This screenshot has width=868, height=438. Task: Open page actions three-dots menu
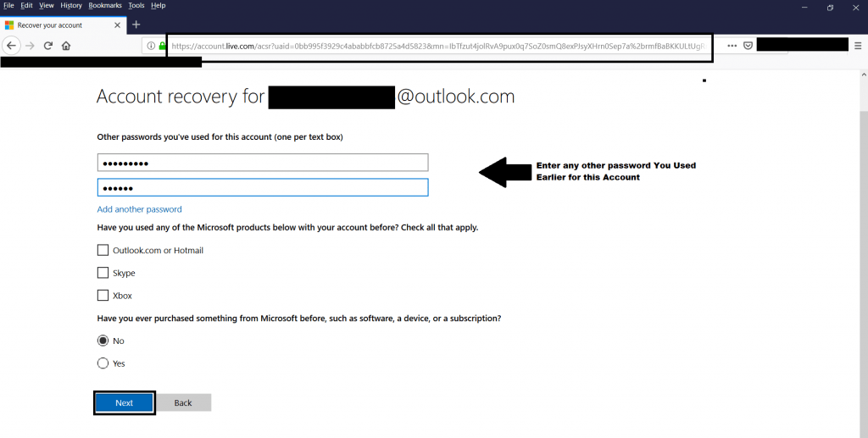coord(732,46)
